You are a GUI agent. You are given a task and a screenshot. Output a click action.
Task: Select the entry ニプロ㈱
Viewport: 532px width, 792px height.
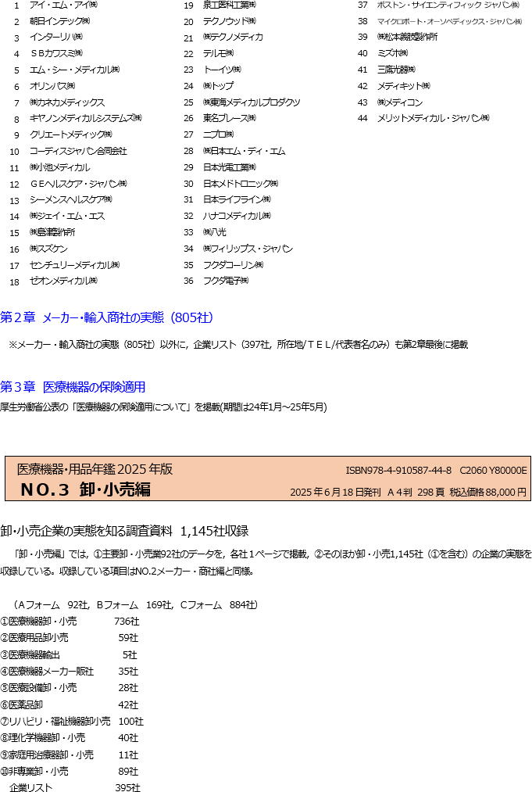[x=218, y=134]
